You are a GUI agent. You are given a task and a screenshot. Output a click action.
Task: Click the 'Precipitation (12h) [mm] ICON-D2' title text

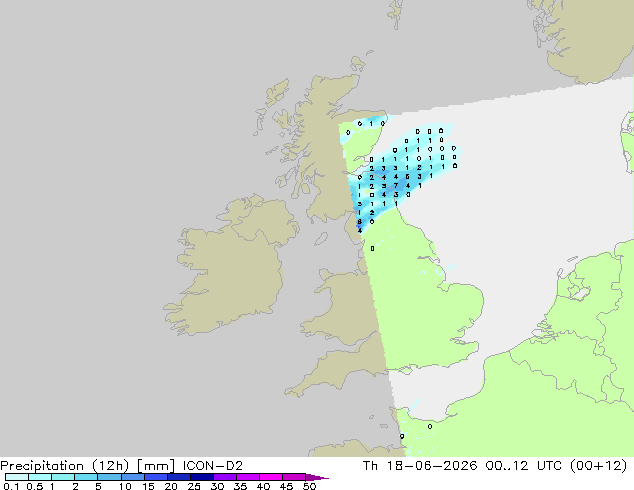pos(122,466)
